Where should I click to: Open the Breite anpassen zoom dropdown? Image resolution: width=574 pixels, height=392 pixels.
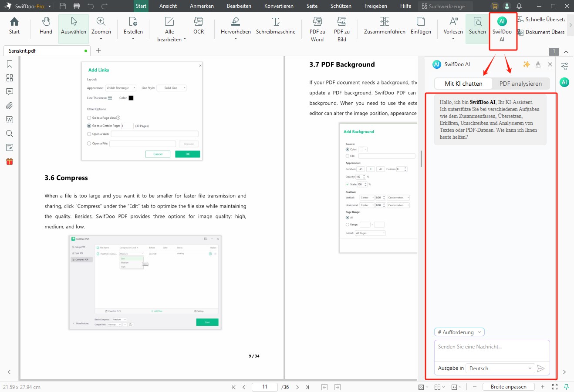509,387
